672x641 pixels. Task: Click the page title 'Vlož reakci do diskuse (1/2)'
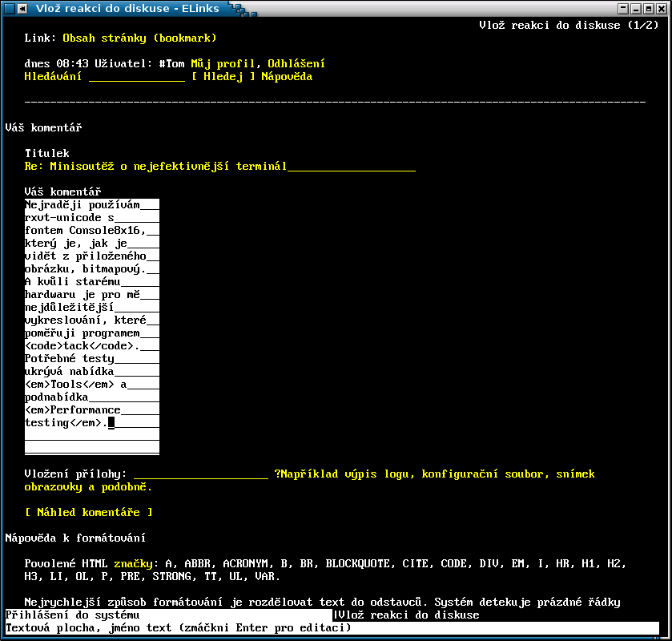(x=569, y=26)
